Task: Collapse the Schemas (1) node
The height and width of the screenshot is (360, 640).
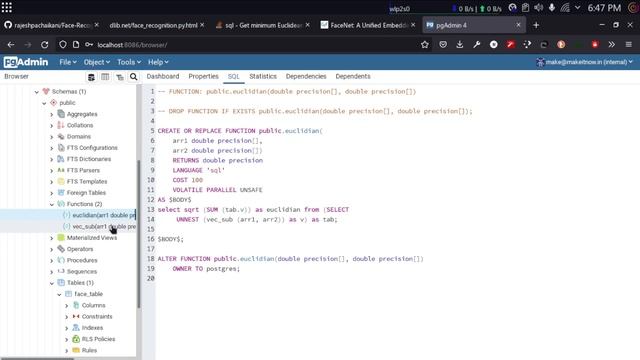Action: [x=37, y=92]
